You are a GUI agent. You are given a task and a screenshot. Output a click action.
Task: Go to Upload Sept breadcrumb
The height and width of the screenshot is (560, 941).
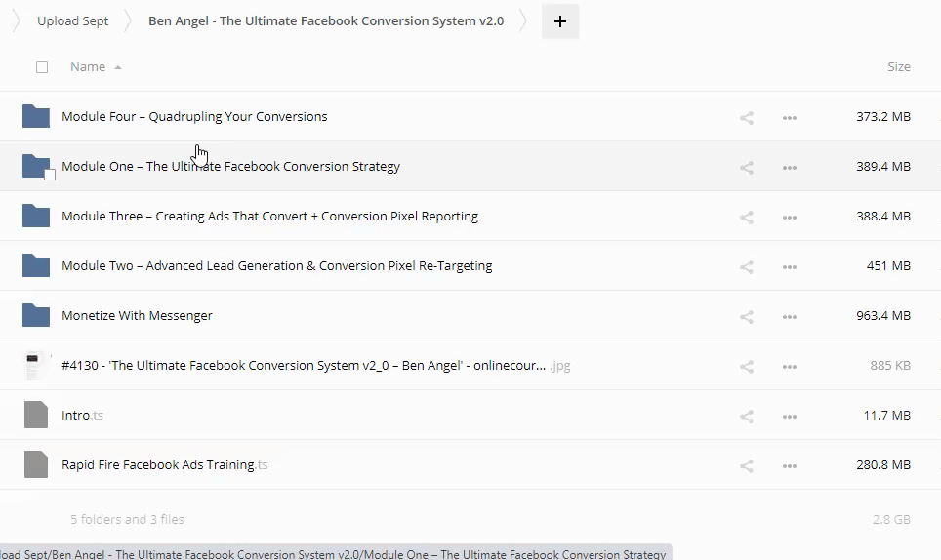coord(72,21)
